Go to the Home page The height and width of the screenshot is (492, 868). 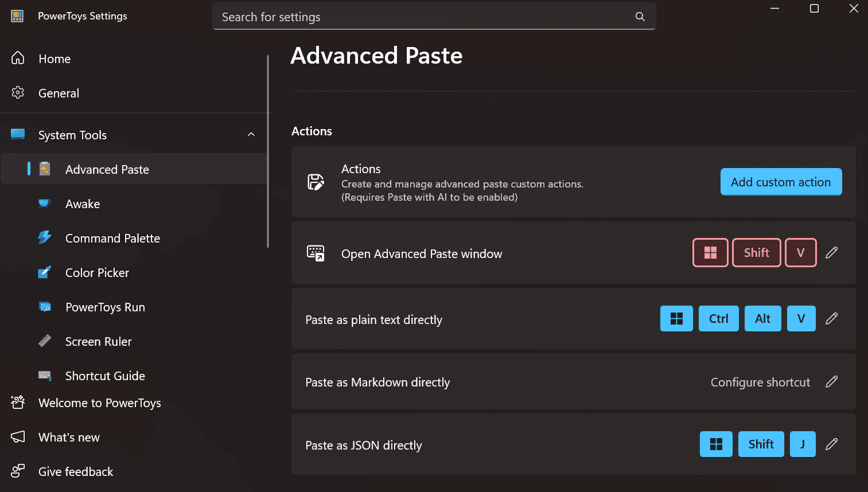pyautogui.click(x=55, y=59)
